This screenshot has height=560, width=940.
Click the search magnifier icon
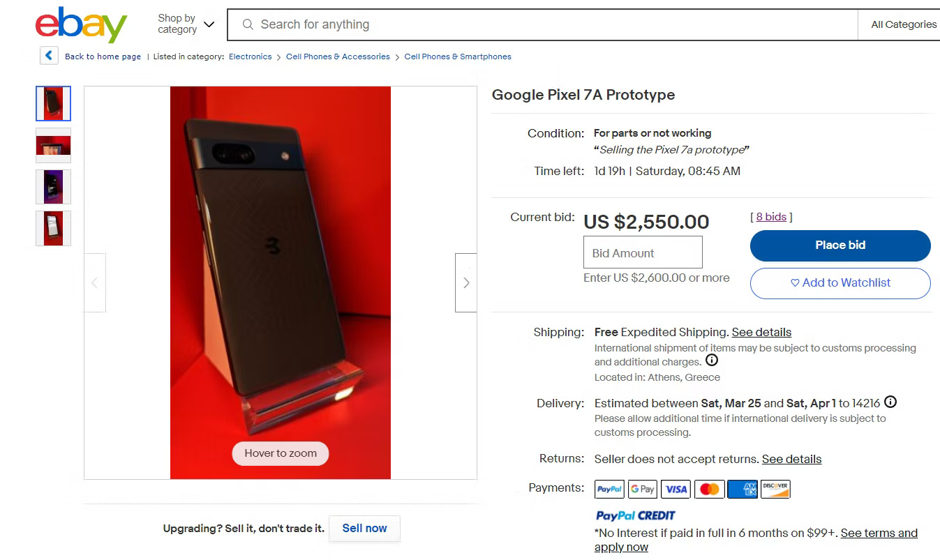[x=248, y=24]
